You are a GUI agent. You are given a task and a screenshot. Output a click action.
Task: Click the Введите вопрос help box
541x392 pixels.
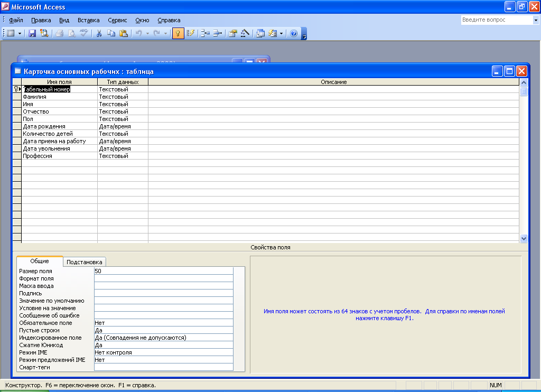pyautogui.click(x=497, y=20)
